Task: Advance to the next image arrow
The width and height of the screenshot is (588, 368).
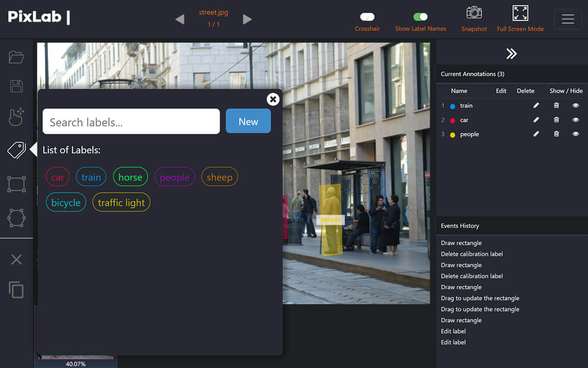Action: (x=248, y=19)
